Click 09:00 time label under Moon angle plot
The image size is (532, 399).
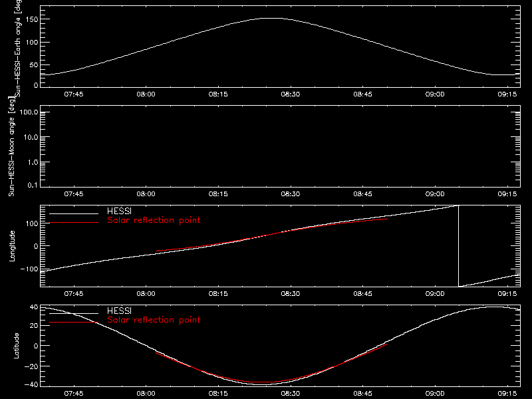[435, 194]
